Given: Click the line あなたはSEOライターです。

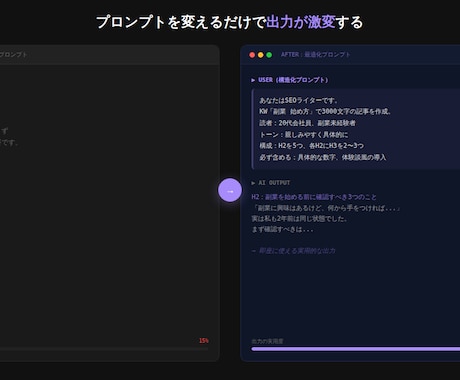Looking at the screenshot, I should point(299,100).
